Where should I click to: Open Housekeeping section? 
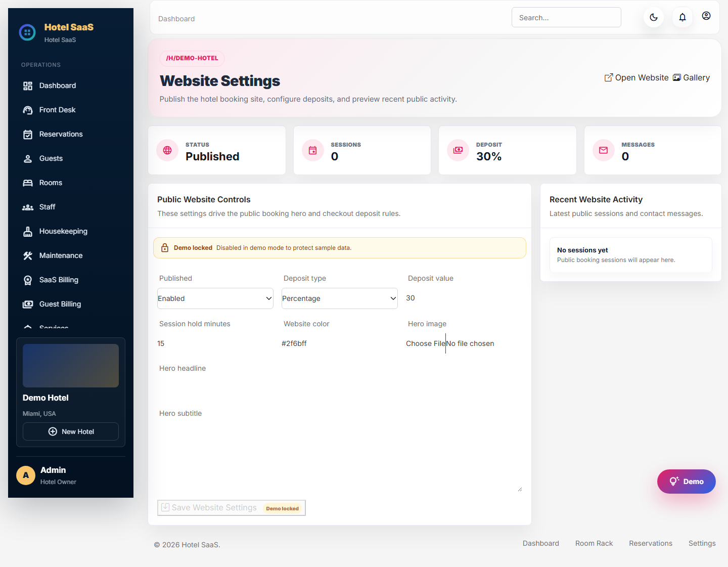click(x=71, y=232)
